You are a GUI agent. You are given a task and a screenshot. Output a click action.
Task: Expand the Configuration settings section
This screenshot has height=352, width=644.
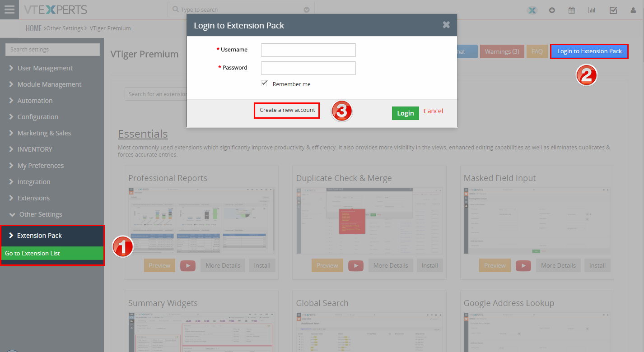[33, 117]
